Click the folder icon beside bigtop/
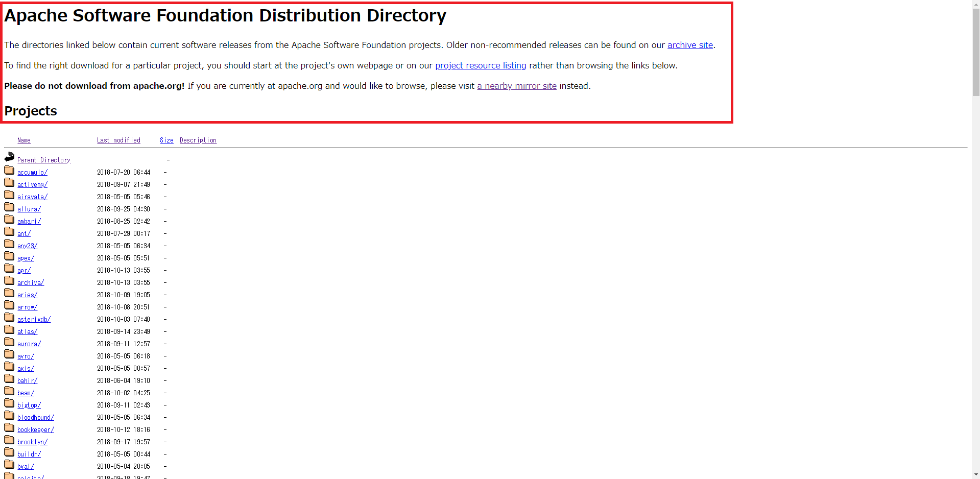 [x=9, y=403]
